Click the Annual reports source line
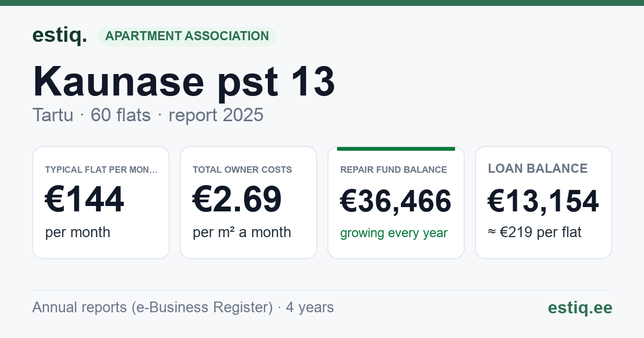 coord(183,307)
